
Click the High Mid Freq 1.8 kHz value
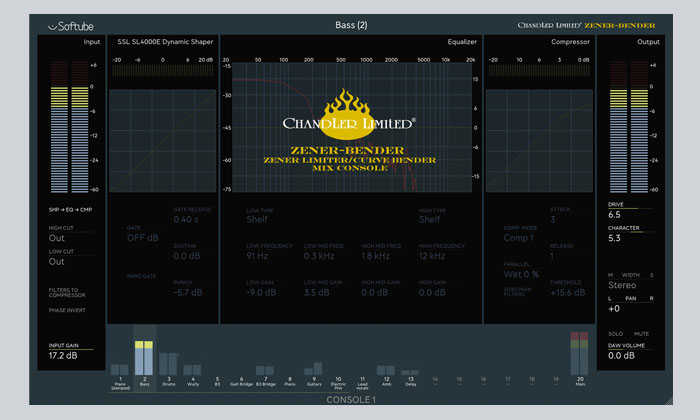[x=375, y=256]
